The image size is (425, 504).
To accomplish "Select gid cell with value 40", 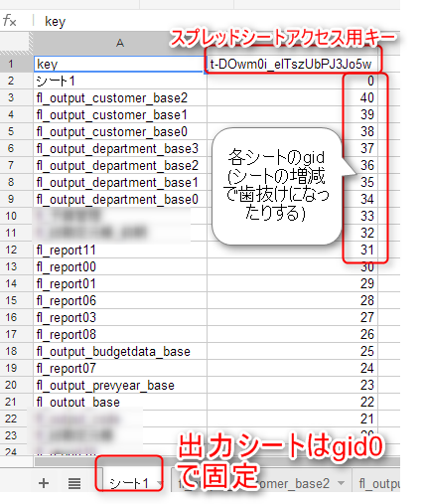I will [x=292, y=97].
